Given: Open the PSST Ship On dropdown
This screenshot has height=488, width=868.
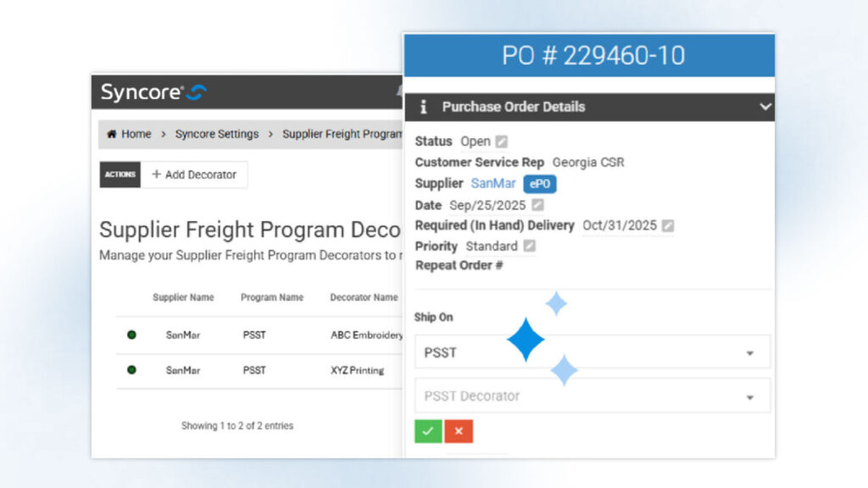Looking at the screenshot, I should coord(592,352).
